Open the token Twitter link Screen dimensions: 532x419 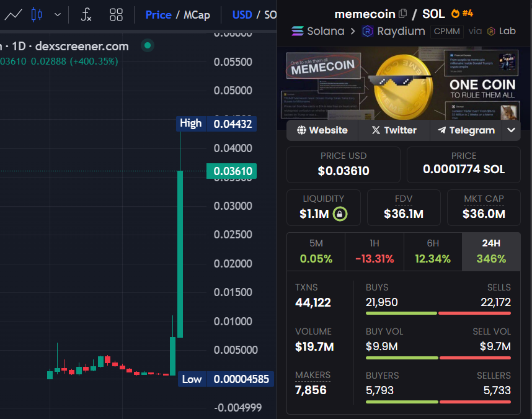tap(394, 130)
